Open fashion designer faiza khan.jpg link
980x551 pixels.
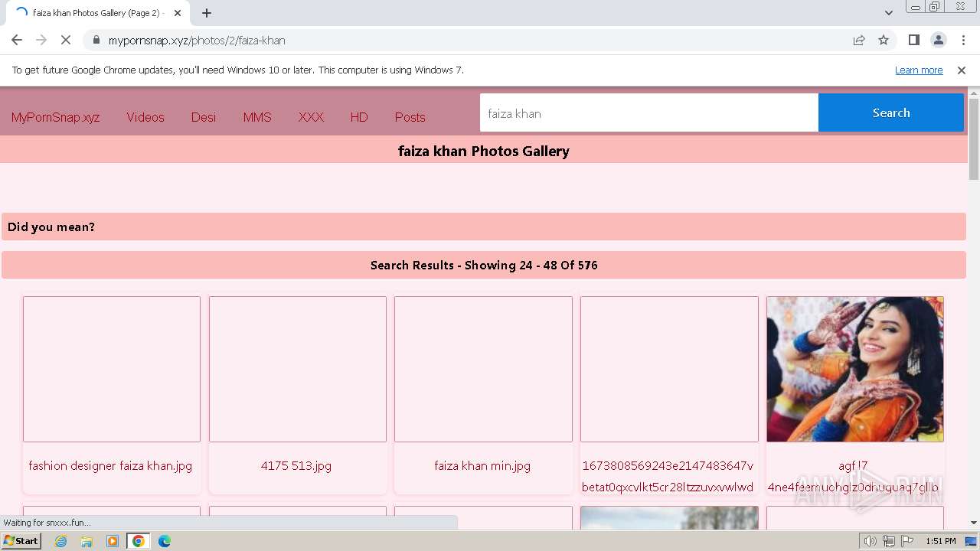[x=110, y=465]
